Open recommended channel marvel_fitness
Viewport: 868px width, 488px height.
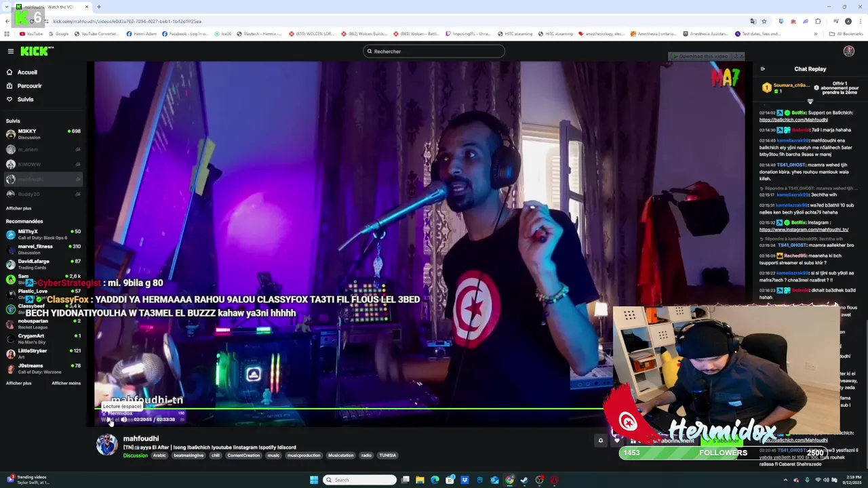click(43, 249)
